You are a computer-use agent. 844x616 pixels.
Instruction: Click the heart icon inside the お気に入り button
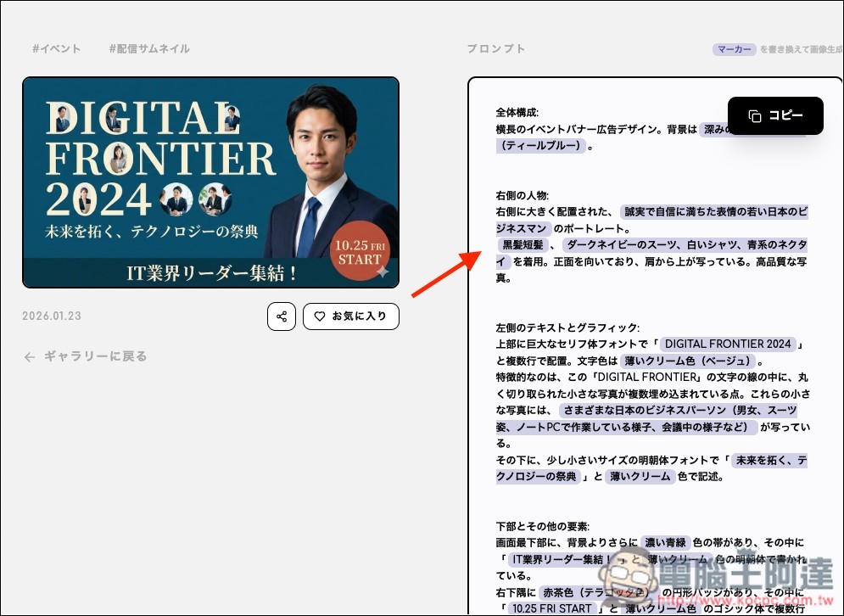[x=320, y=316]
